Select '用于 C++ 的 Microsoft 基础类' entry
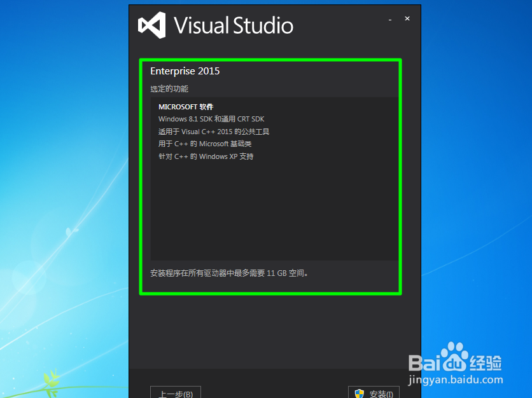This screenshot has width=532, height=398. (205, 144)
